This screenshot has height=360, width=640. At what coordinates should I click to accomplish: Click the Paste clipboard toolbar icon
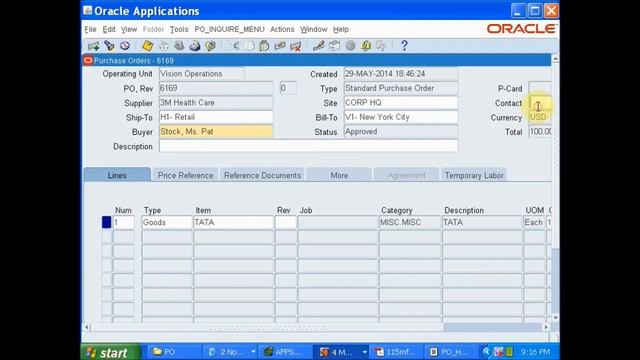[x=264, y=46]
